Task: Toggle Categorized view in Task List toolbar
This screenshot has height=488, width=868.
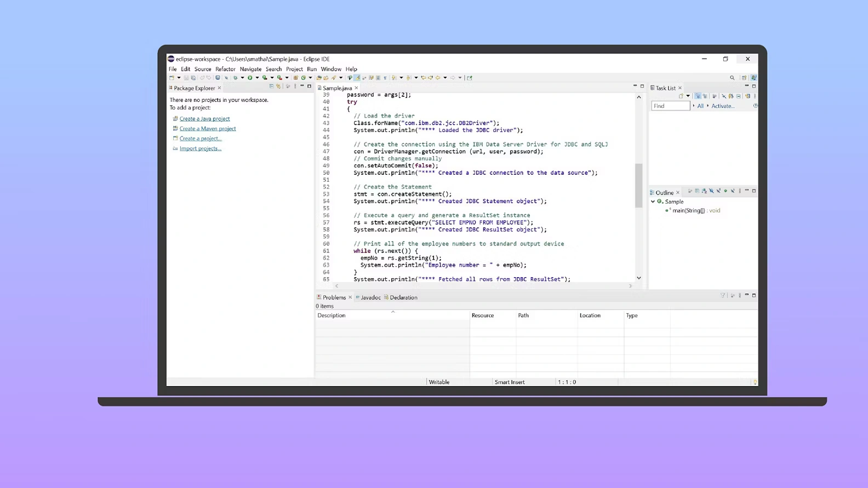Action: pyautogui.click(x=698, y=96)
